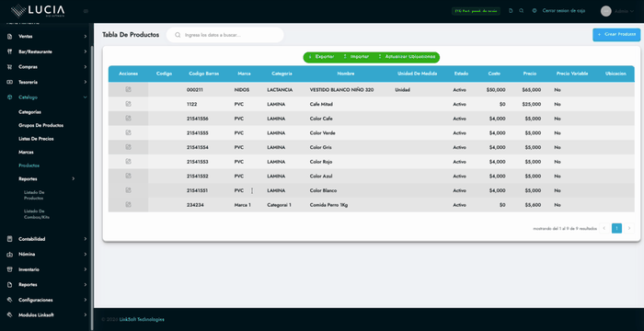Go to the next results page arrow

point(628,228)
